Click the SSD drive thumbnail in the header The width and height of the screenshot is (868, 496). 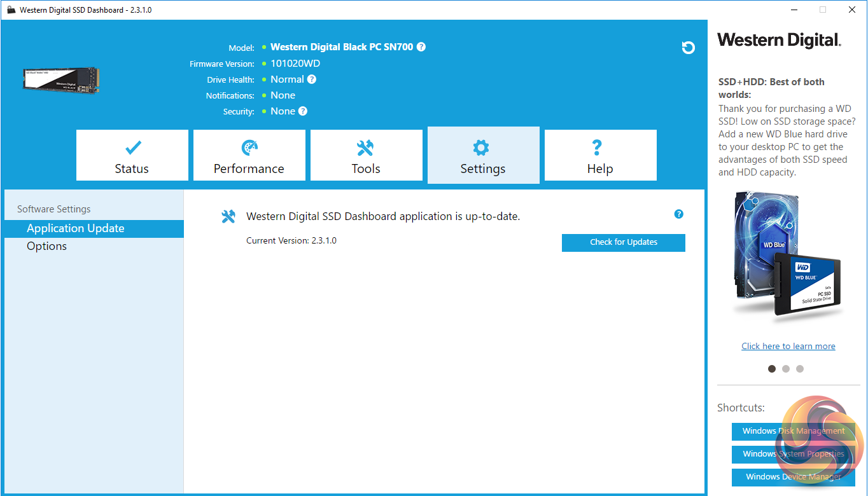61,81
